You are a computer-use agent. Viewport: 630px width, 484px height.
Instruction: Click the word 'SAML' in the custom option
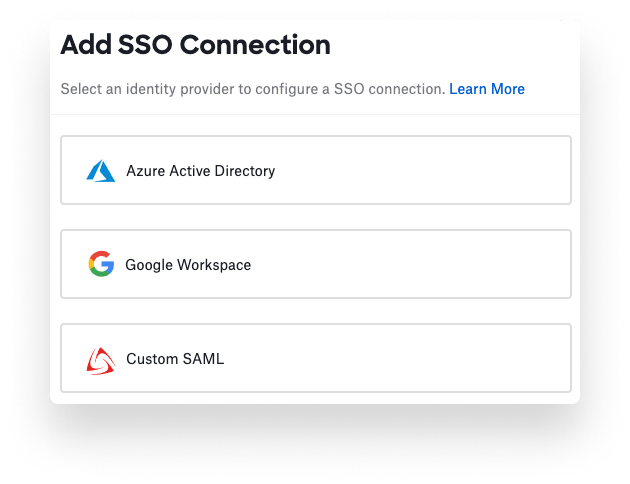click(x=204, y=359)
